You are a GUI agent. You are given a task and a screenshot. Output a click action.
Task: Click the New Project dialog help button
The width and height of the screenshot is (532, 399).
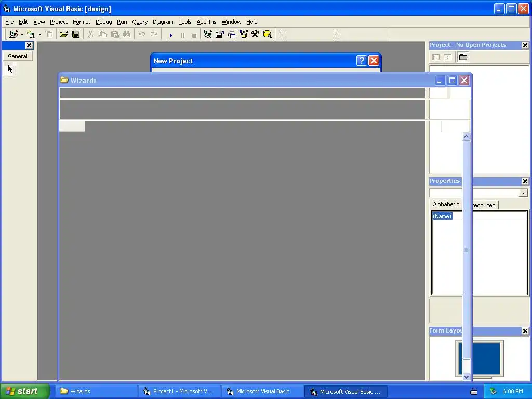coord(362,61)
